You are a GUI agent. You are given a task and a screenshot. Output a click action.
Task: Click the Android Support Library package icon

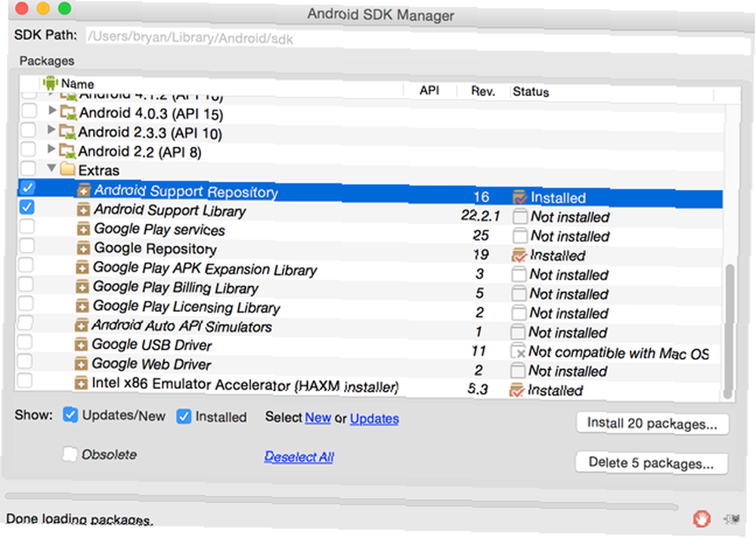click(x=83, y=210)
